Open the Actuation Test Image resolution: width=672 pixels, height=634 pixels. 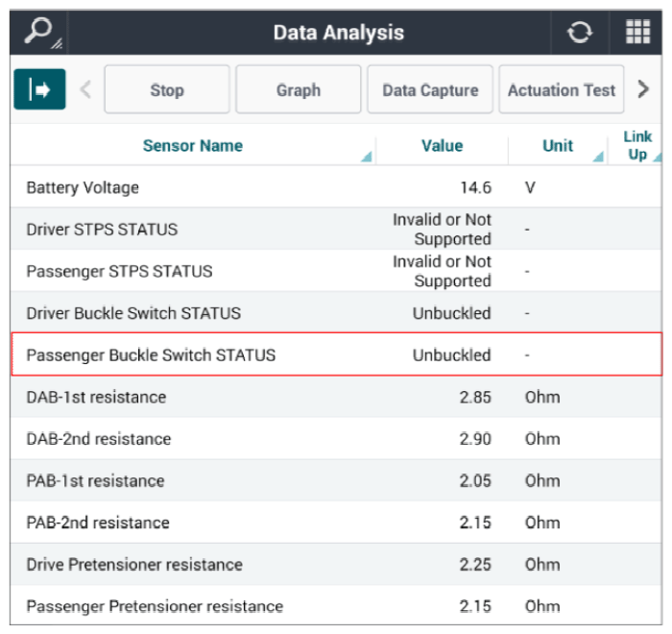(562, 89)
